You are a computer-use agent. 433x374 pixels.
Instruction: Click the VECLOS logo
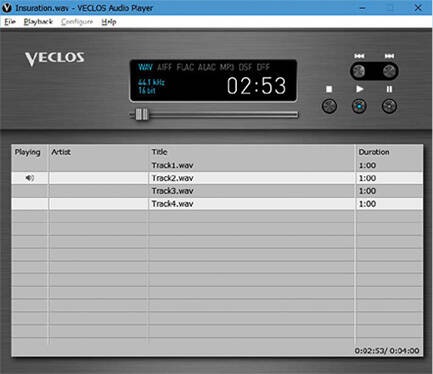[55, 58]
